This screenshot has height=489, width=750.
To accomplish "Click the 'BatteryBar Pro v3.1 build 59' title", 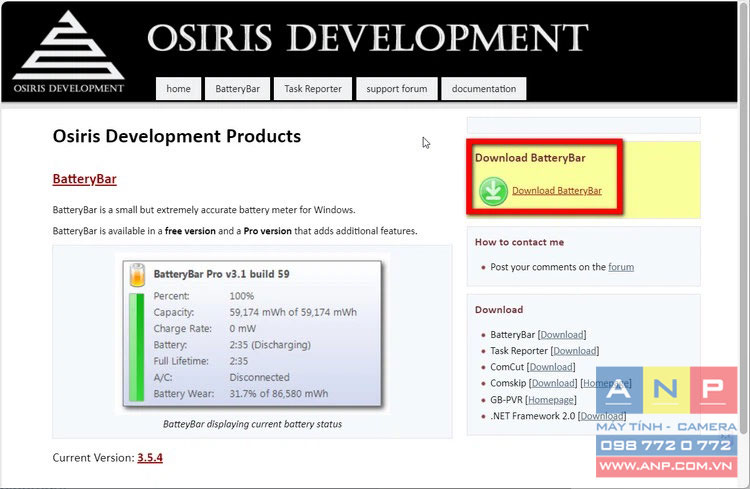I will [x=221, y=274].
